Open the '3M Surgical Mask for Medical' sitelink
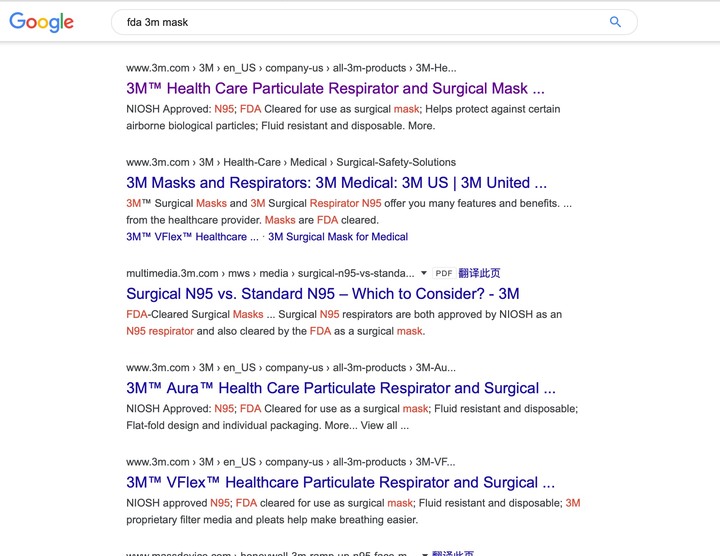This screenshot has width=720, height=556. coord(338,237)
